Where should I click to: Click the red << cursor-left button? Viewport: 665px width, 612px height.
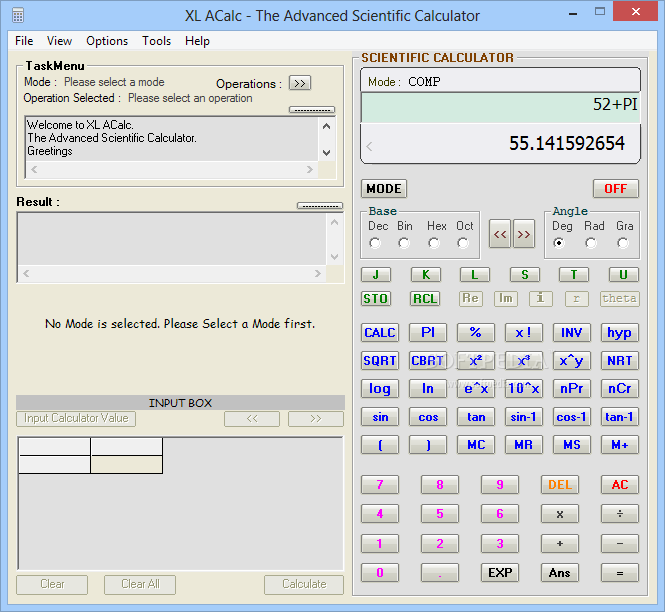pyautogui.click(x=500, y=234)
